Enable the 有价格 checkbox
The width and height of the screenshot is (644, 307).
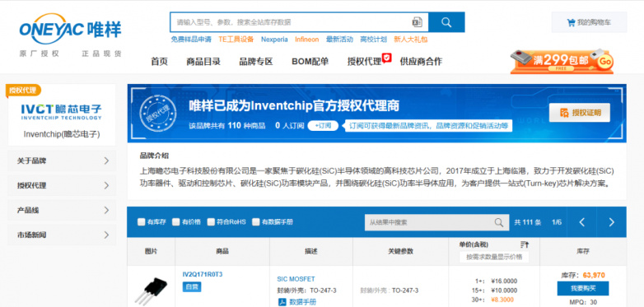point(175,222)
